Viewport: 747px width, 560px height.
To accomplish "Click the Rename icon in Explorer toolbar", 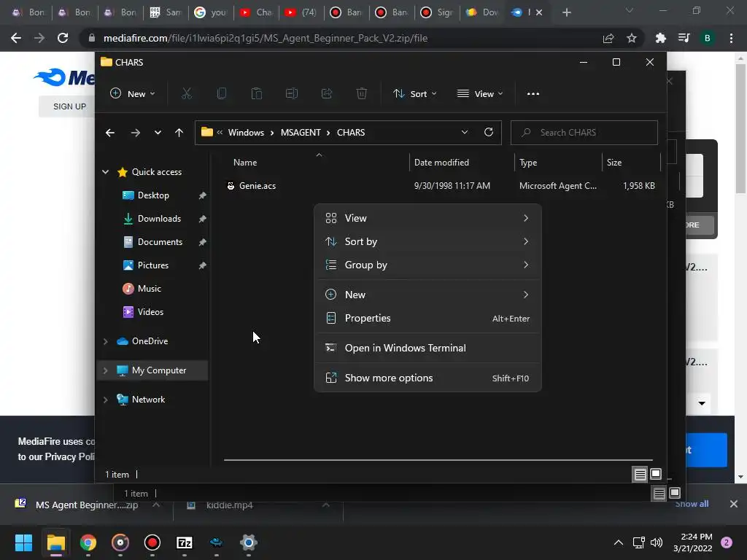I will pyautogui.click(x=292, y=94).
